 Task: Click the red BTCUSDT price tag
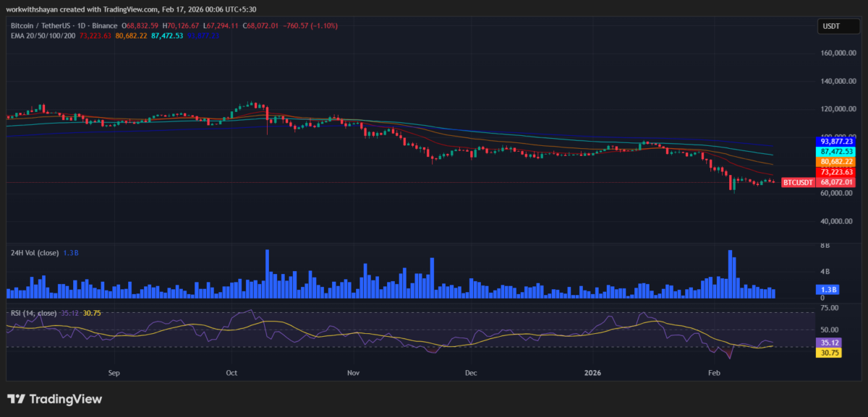[x=798, y=183]
